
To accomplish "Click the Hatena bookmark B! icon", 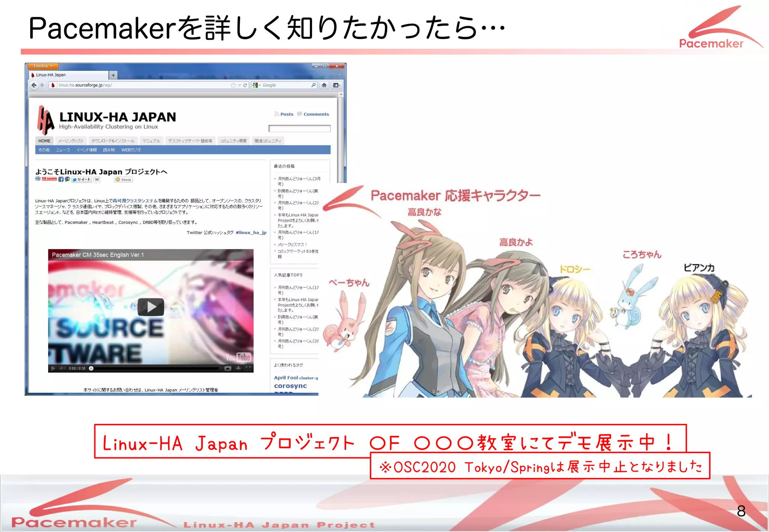I will click(38, 179).
